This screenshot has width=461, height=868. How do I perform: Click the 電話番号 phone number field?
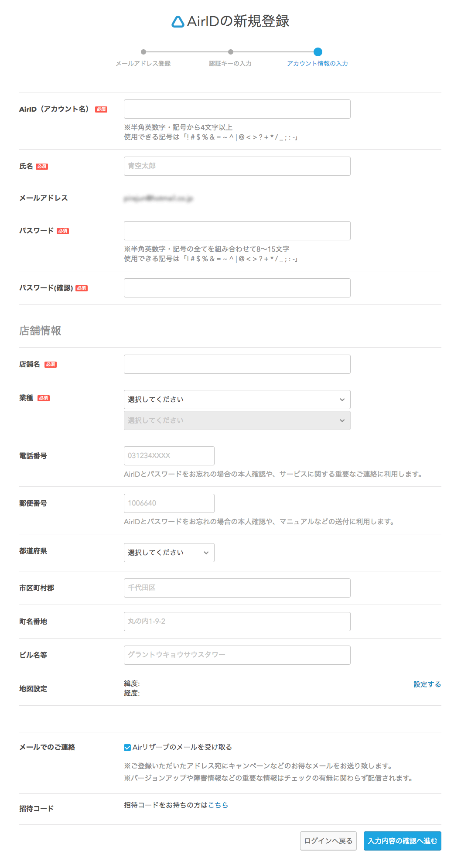169,456
